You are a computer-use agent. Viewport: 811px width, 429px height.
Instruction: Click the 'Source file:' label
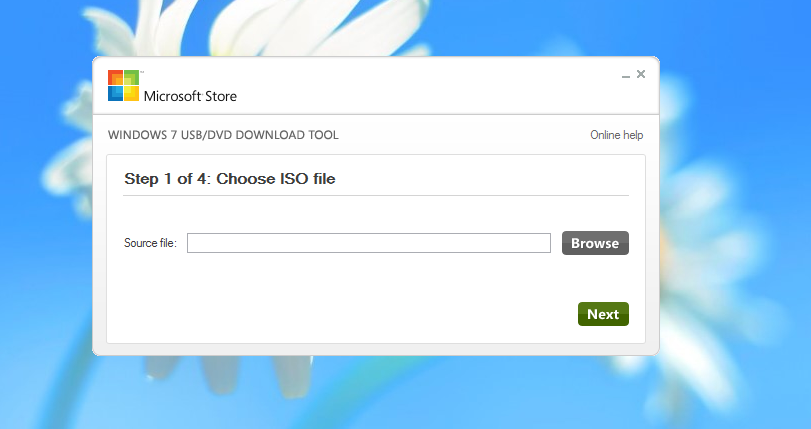151,243
